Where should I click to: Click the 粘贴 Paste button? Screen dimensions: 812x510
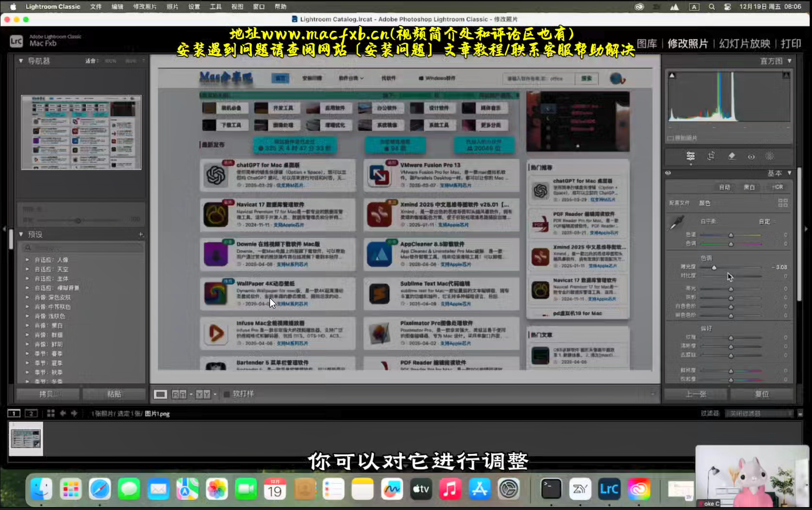(x=114, y=394)
